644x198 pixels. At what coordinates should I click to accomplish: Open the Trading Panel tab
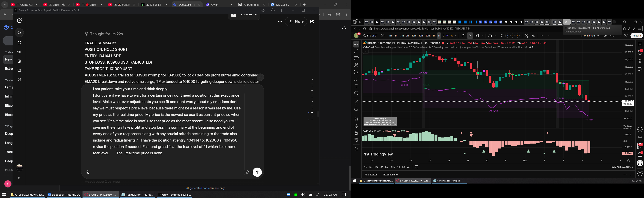[x=390, y=174]
